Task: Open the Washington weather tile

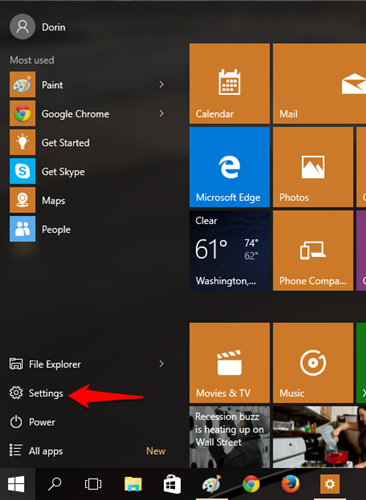Action: coord(230,250)
